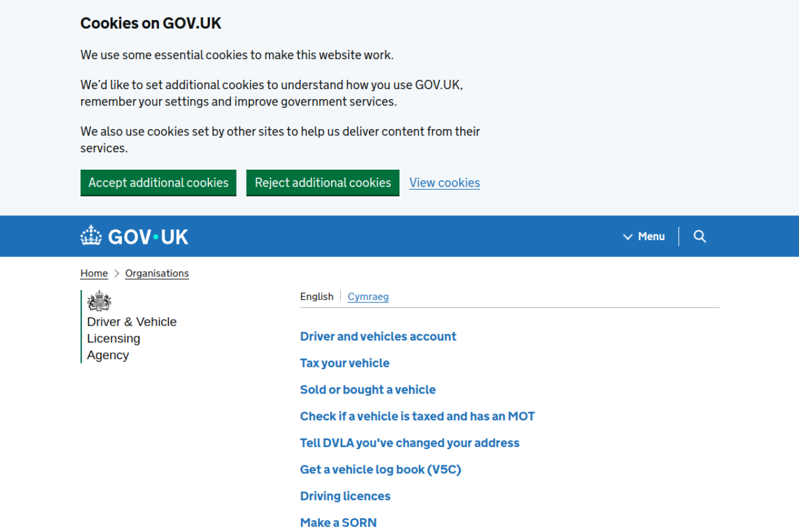799x532 pixels.
Task: Click Make a SORN link
Action: (x=338, y=523)
